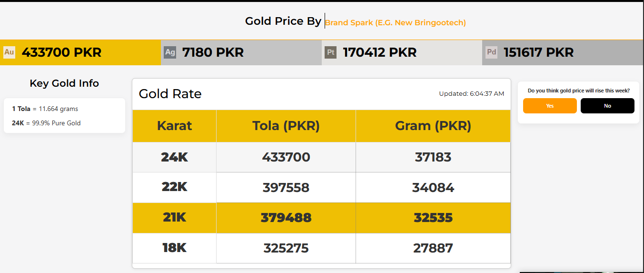The image size is (644, 273).
Task: Select the 24K row label
Action: coord(174,157)
